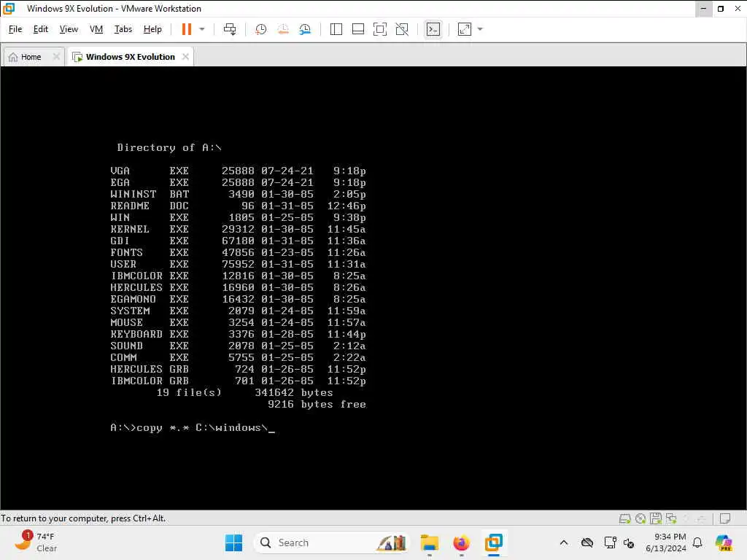Screen dimensions: 747x560
Task: Expand stretch display options dropdown arrow
Action: tap(480, 29)
